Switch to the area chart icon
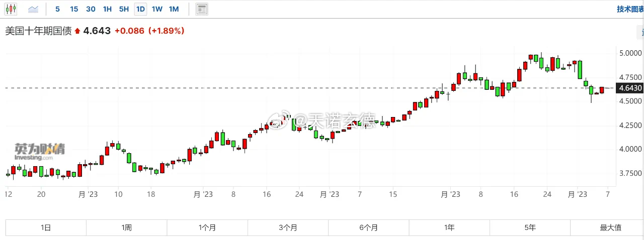This screenshot has width=644, height=240. (33, 9)
